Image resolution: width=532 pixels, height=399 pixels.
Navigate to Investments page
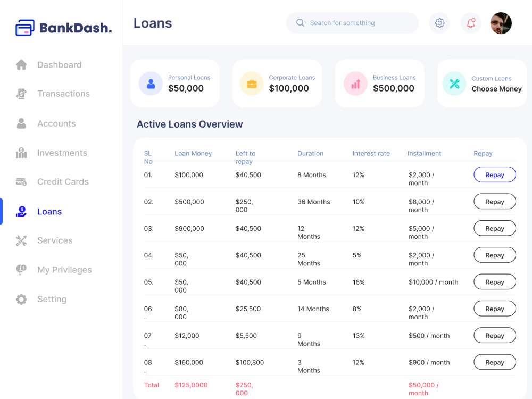click(x=62, y=153)
